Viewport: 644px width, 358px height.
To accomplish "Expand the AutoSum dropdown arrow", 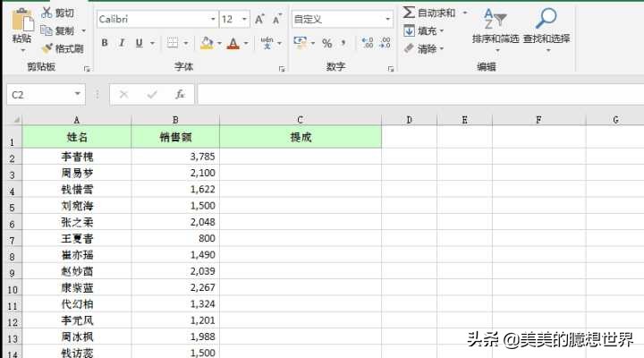I will (465, 13).
